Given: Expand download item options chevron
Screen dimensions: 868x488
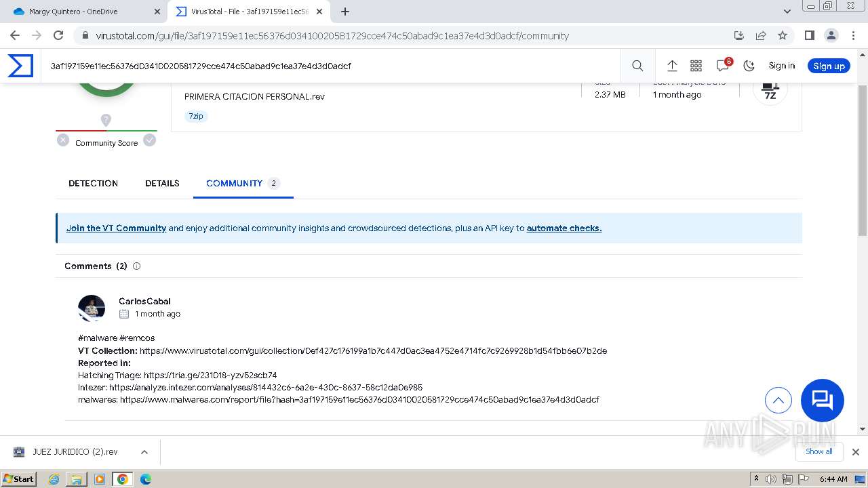Looking at the screenshot, I should 144,451.
